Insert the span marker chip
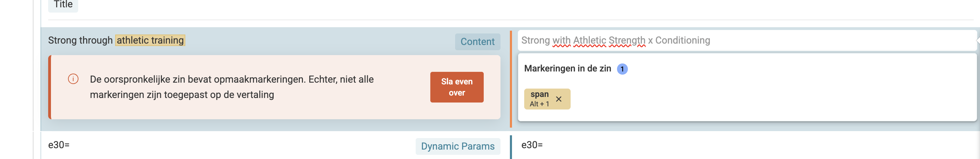The height and width of the screenshot is (159, 980). coord(540,99)
